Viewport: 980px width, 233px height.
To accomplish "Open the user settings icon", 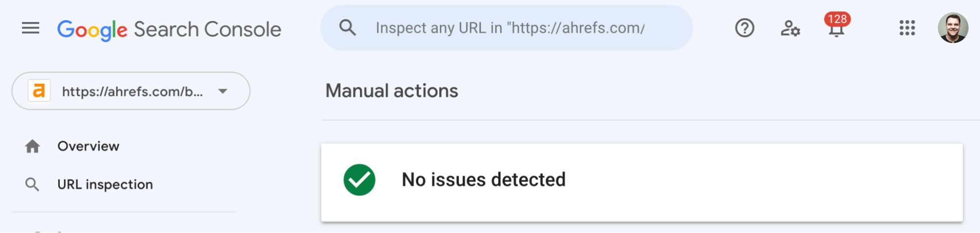I will [790, 28].
